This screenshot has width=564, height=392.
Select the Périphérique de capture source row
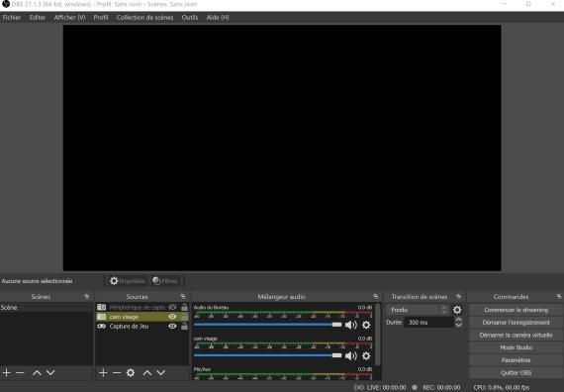[142, 307]
